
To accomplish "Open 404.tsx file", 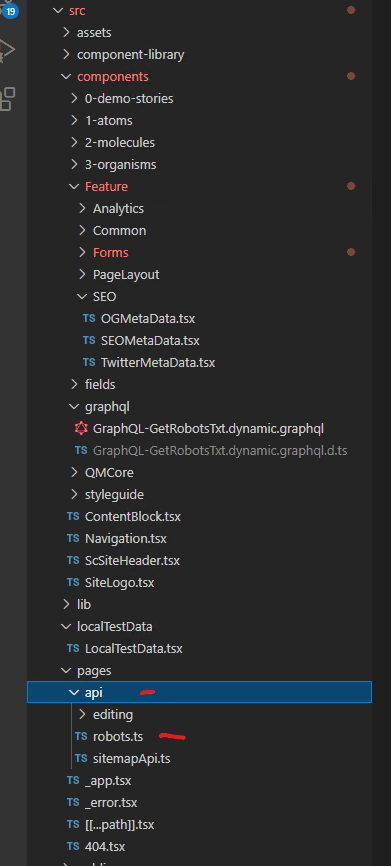I will pos(105,847).
